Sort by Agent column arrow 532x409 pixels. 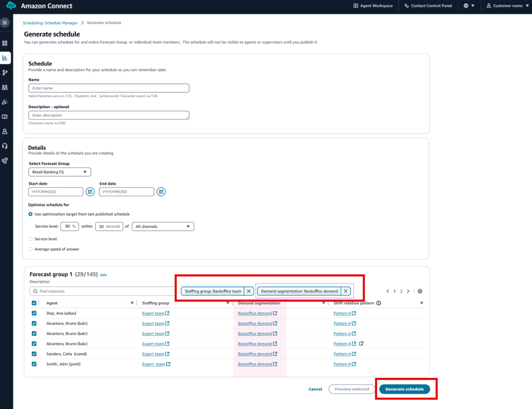tap(132, 303)
